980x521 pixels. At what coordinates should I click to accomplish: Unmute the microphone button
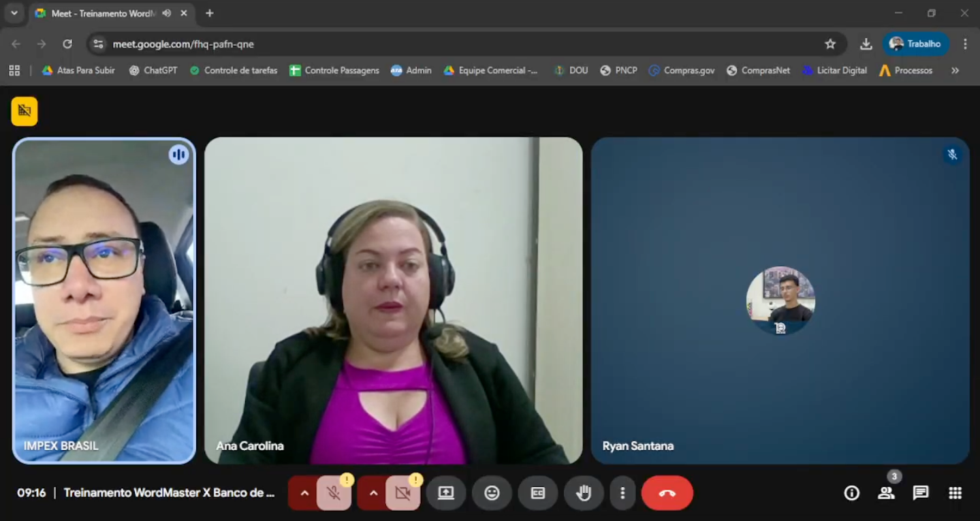tap(334, 493)
